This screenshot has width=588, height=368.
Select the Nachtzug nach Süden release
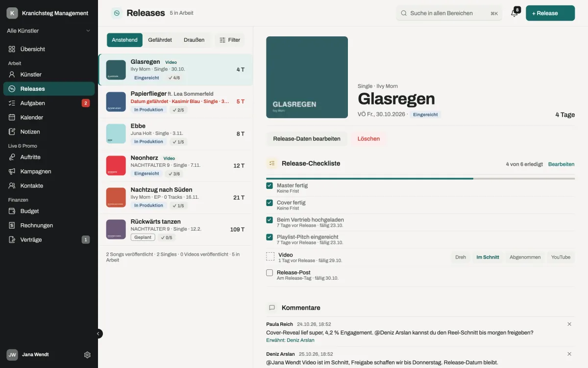click(x=175, y=197)
